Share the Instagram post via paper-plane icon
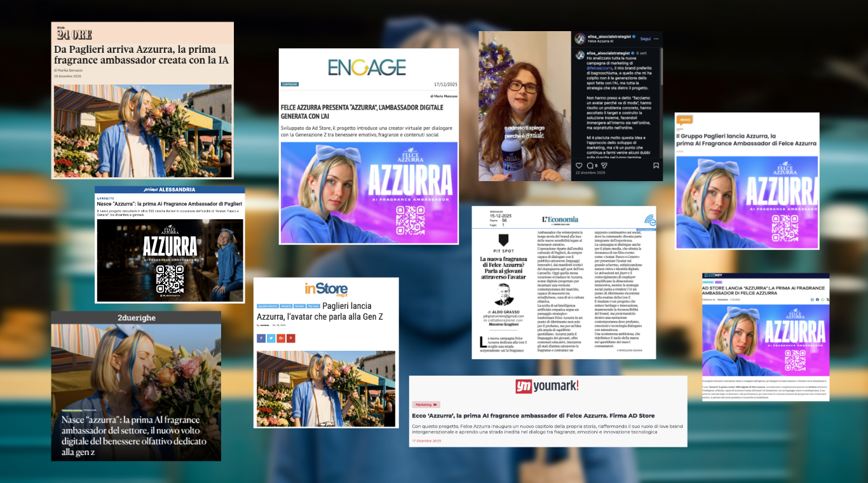 604,165
